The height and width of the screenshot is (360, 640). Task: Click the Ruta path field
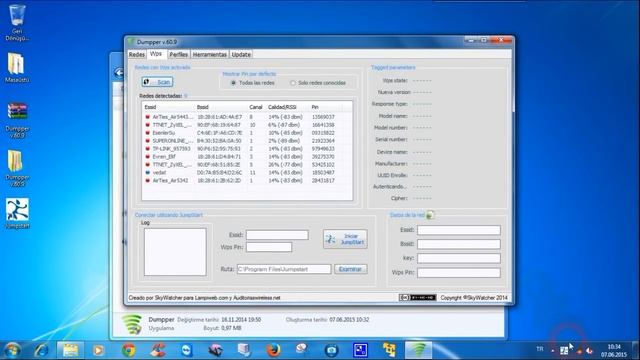click(284, 269)
